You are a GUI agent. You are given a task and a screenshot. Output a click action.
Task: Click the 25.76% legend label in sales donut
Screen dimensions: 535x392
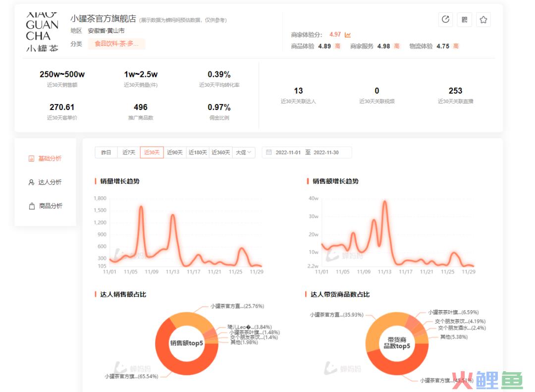click(237, 306)
